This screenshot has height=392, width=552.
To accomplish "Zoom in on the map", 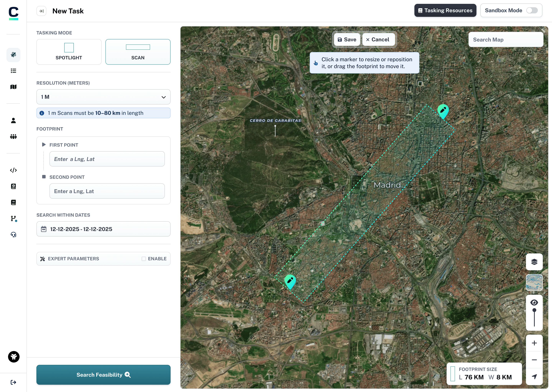I will (x=534, y=343).
